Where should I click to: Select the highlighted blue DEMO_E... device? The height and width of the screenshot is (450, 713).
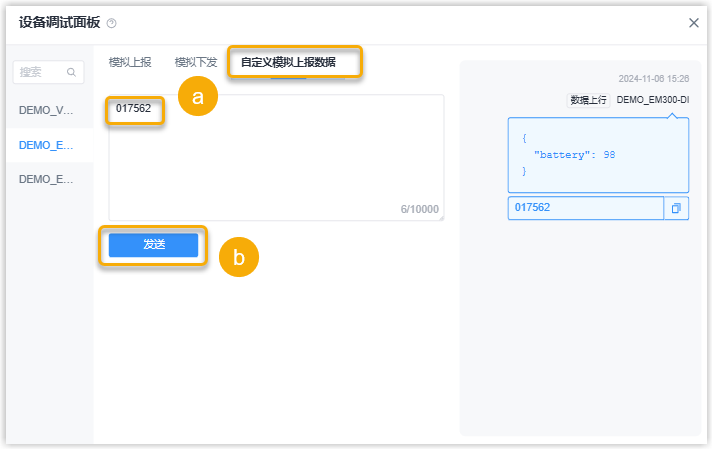(x=47, y=145)
